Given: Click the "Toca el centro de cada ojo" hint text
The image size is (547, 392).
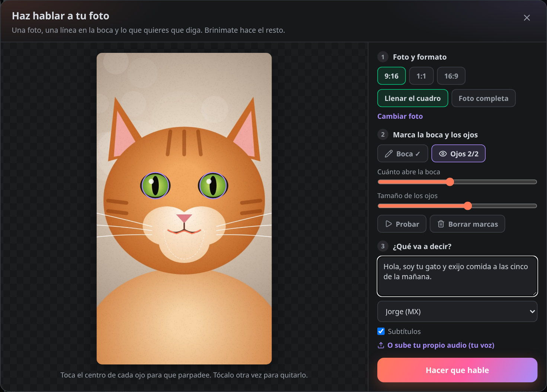Looking at the screenshot, I should click(x=184, y=375).
